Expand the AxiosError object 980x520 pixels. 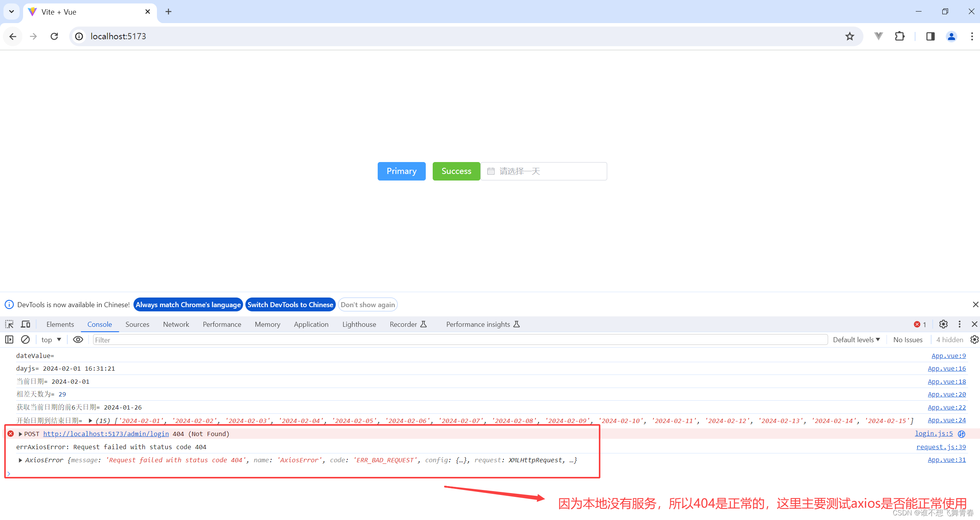18,460
